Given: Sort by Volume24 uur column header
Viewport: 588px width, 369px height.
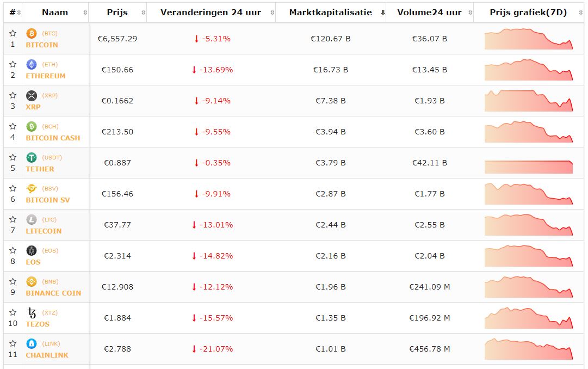Looking at the screenshot, I should 429,13.
